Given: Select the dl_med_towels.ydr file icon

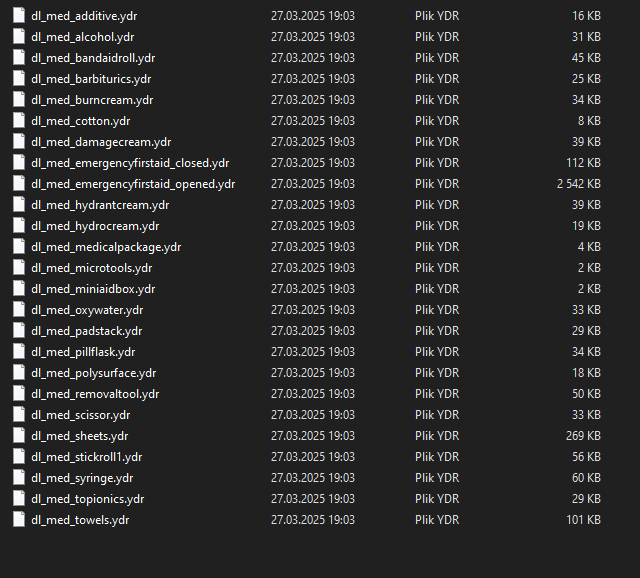Looking at the screenshot, I should [19, 520].
